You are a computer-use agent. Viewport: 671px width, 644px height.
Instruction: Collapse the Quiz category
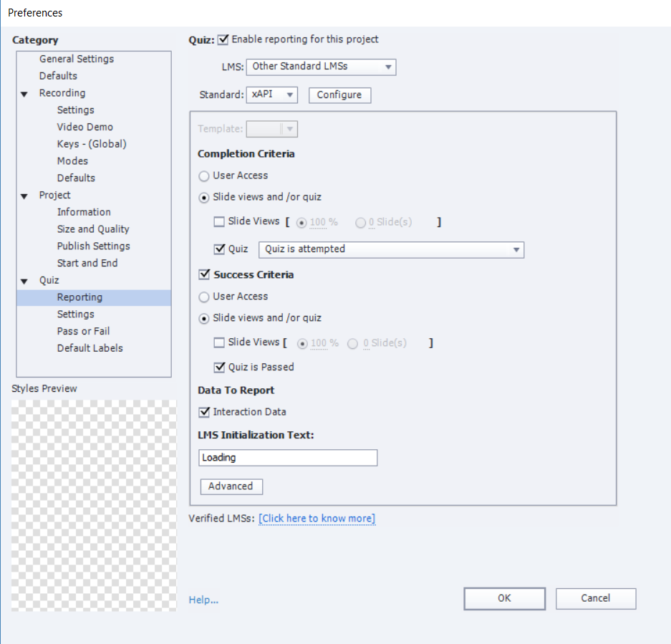pyautogui.click(x=24, y=282)
